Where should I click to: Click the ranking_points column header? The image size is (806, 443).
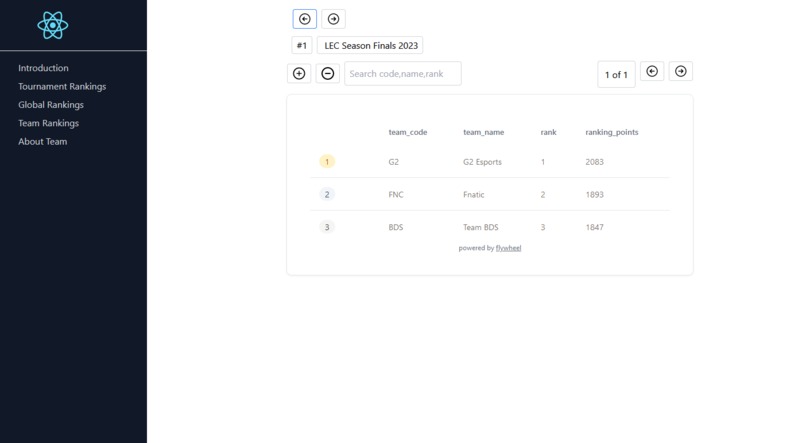click(x=612, y=132)
